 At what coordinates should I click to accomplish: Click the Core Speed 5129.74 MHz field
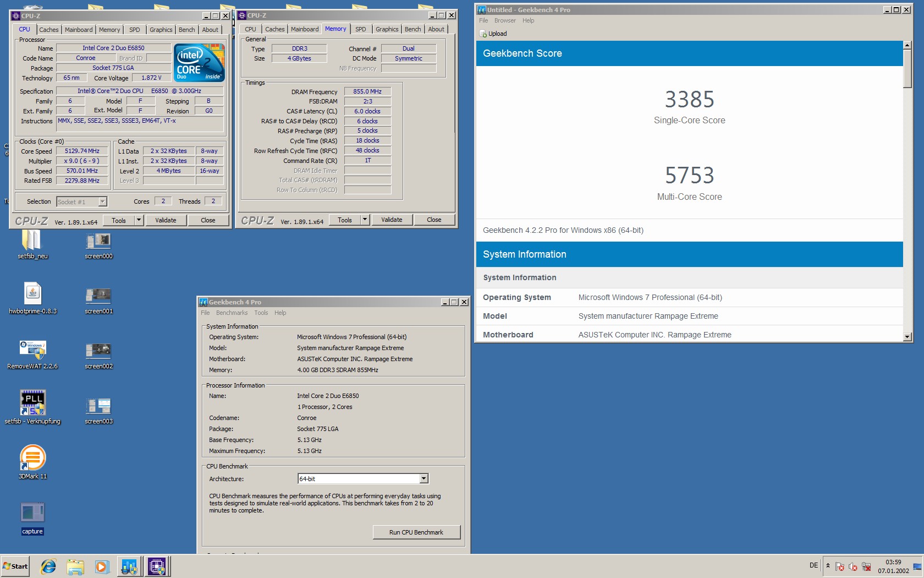point(82,151)
